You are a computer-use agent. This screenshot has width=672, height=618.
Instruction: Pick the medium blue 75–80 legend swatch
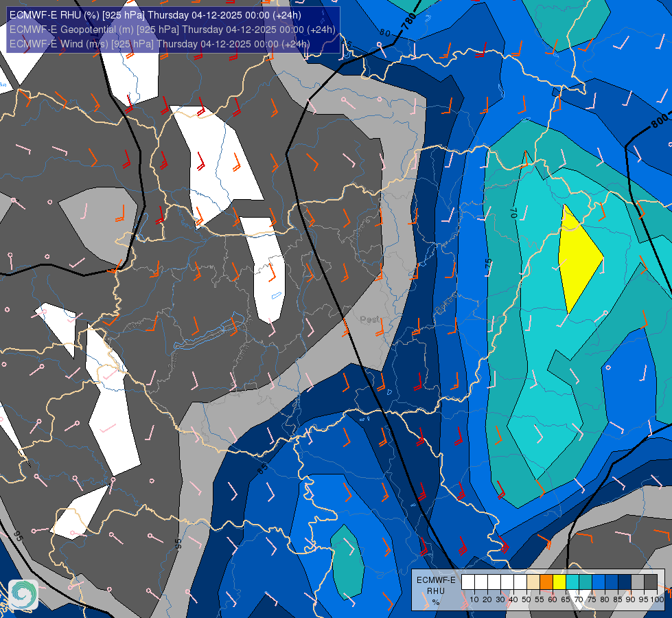click(x=599, y=582)
